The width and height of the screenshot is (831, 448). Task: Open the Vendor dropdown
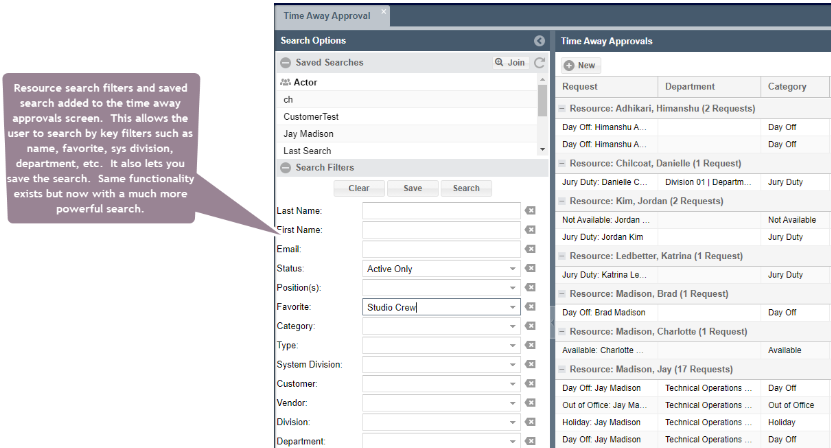tap(512, 403)
